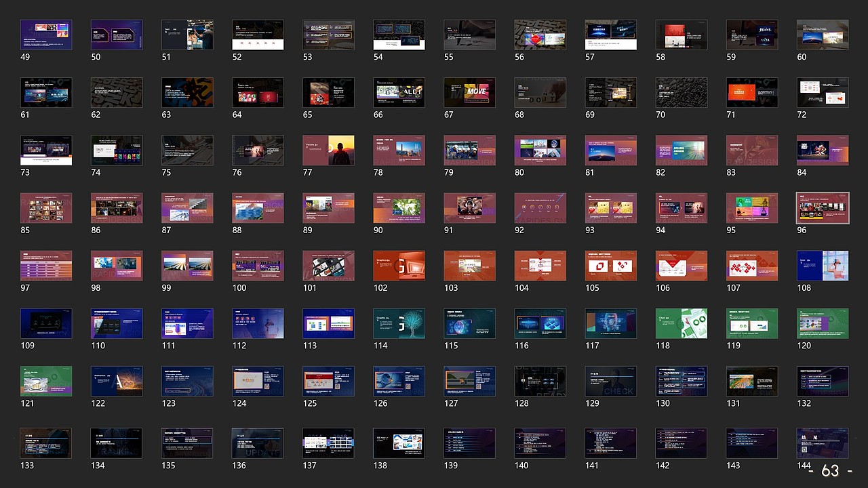
Task: Click the slide number label 112
Action: 239,346
